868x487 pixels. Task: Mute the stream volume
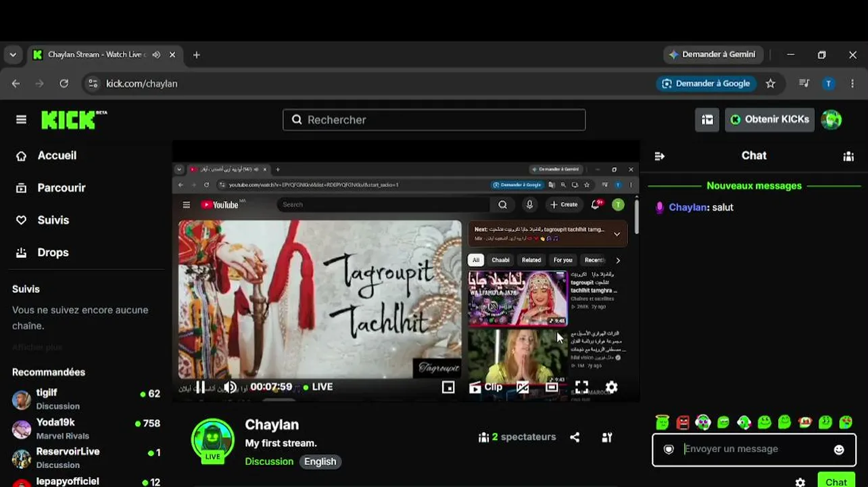tap(231, 387)
